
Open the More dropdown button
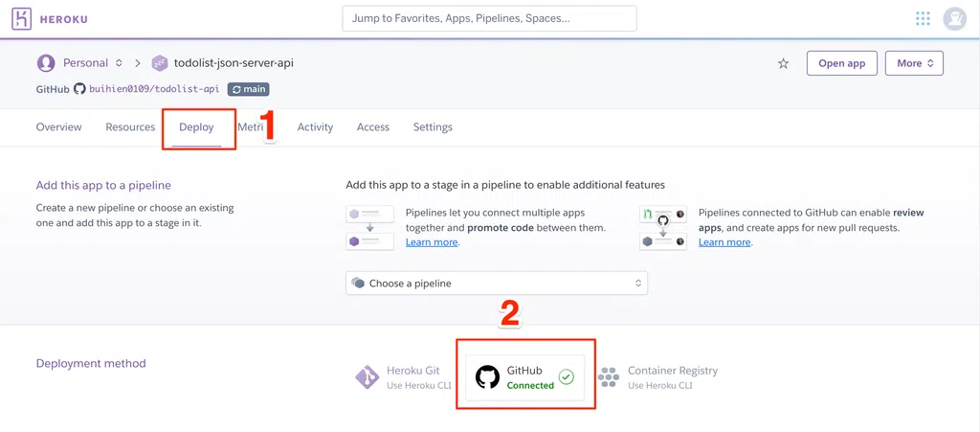[914, 63]
